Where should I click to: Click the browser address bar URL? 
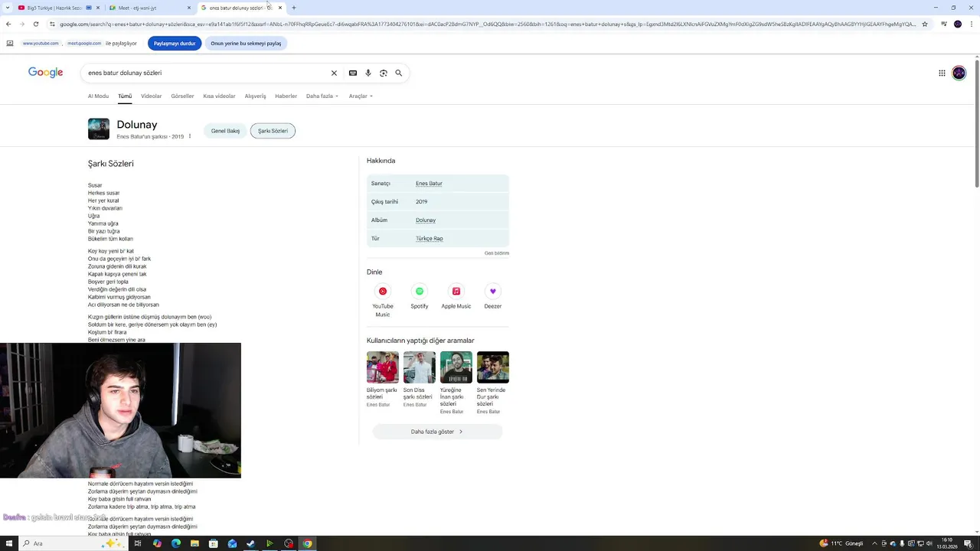(x=487, y=24)
